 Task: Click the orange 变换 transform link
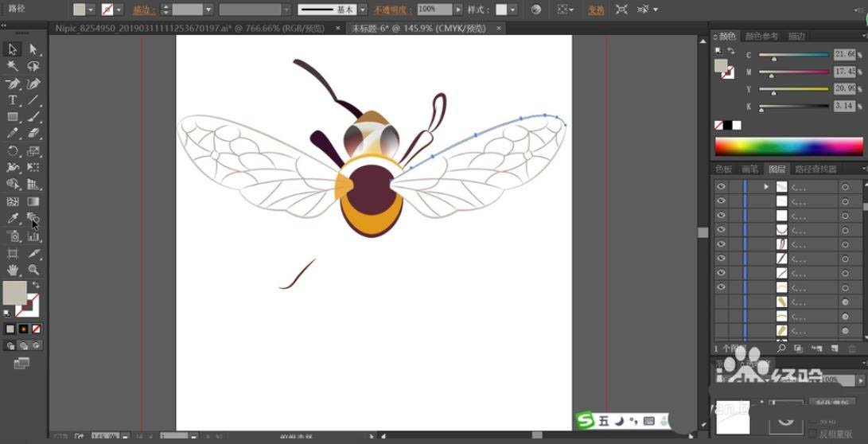(x=595, y=10)
